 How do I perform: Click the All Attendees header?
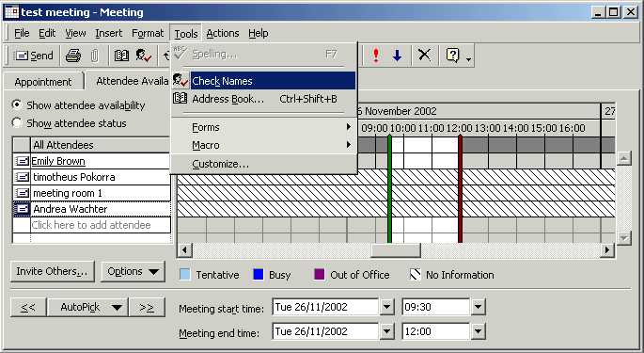pyautogui.click(x=101, y=145)
